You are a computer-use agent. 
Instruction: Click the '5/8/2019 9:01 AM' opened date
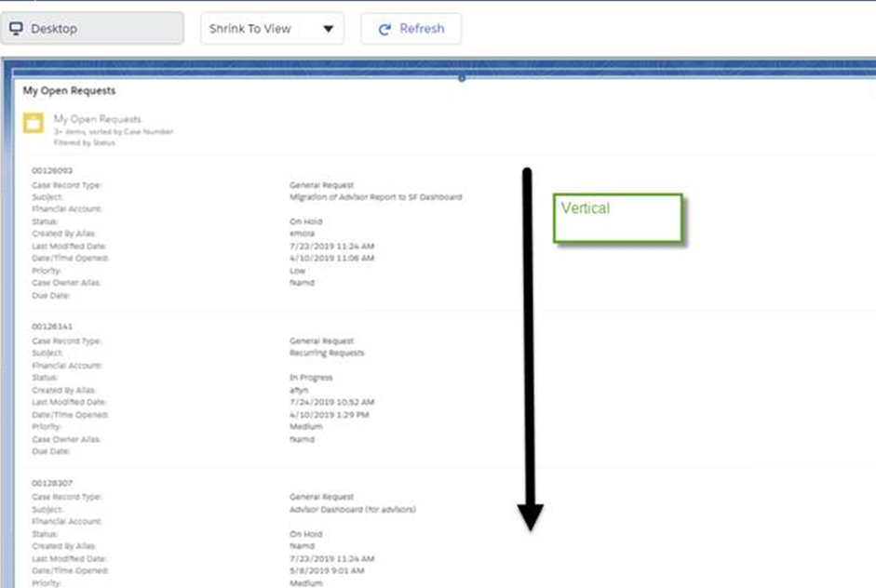(x=327, y=570)
